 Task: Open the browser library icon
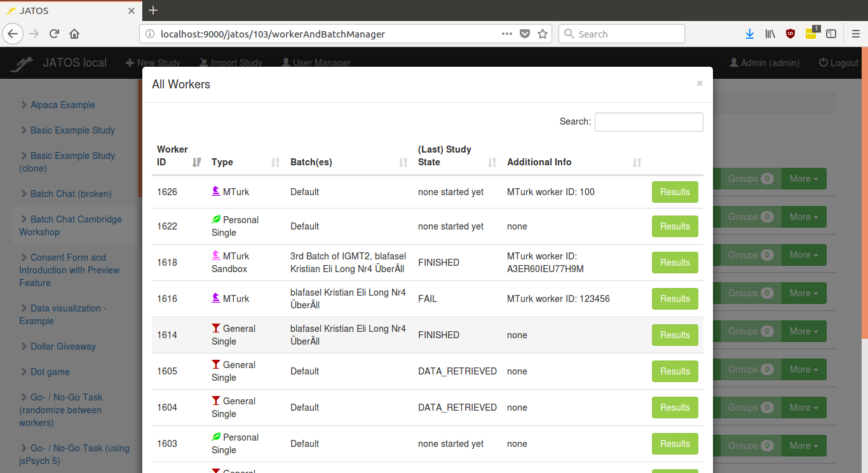(x=770, y=34)
